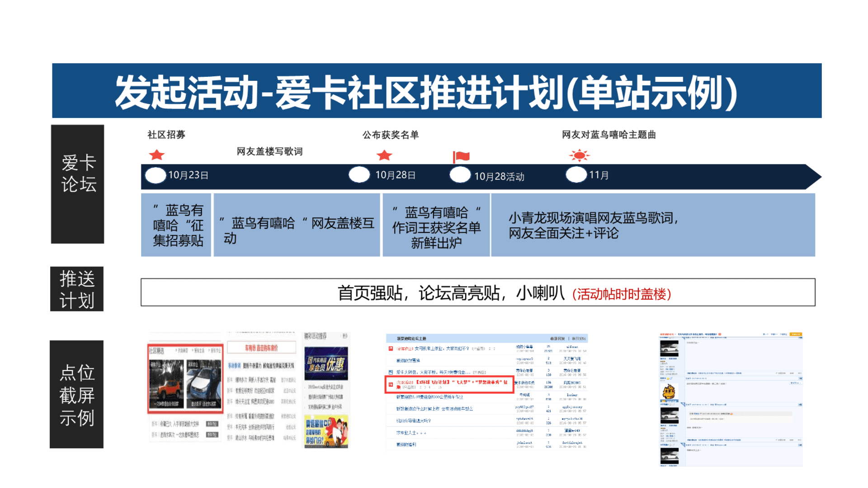Click the title 发起活动-爱卡社区推进计划(单站示例)

tap(427, 92)
